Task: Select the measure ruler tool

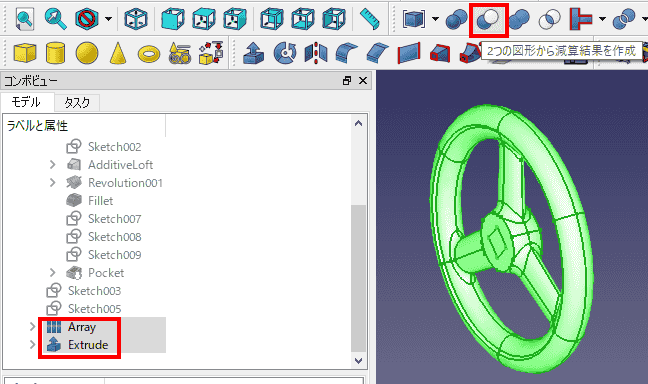Action: [x=370, y=19]
